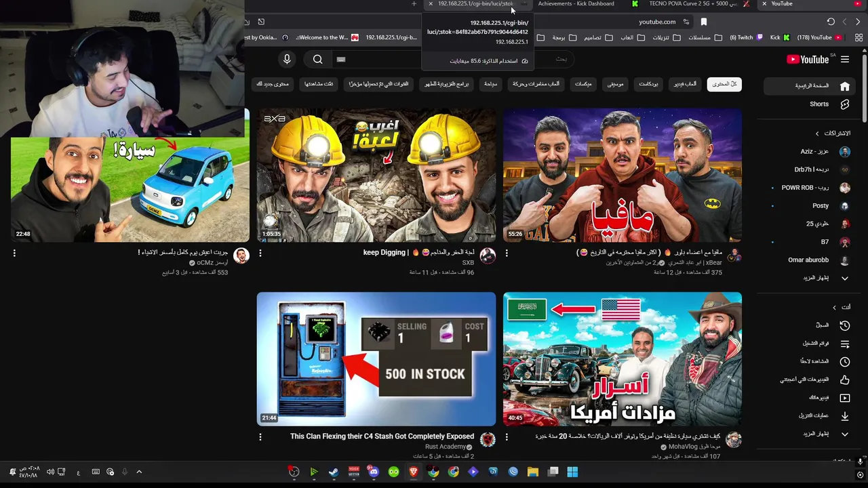Open Playlists icon in sidebar
The height and width of the screenshot is (488, 868).
(x=844, y=344)
